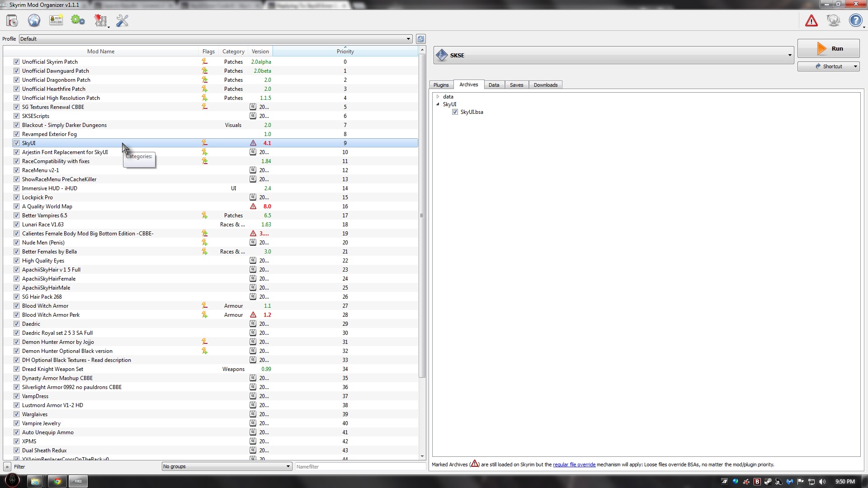Toggle the XPMS mod checkbox
The image size is (868, 488).
point(16,441)
